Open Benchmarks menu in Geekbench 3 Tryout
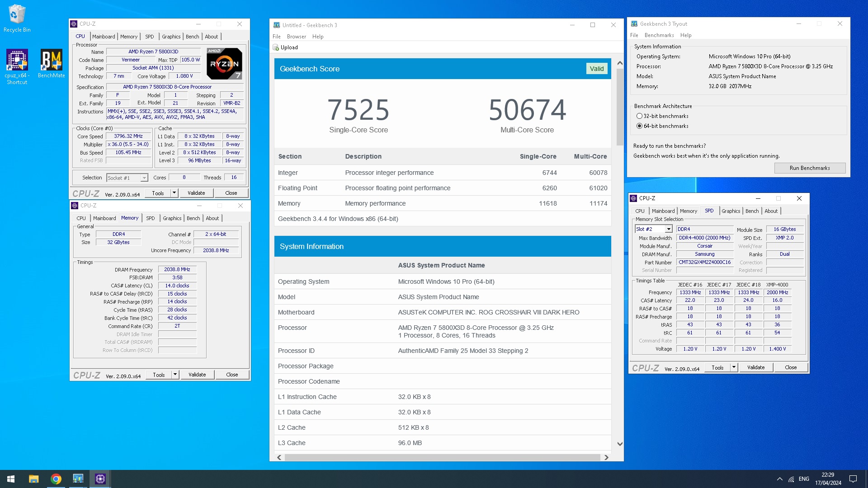The height and width of the screenshot is (488, 868). click(659, 35)
